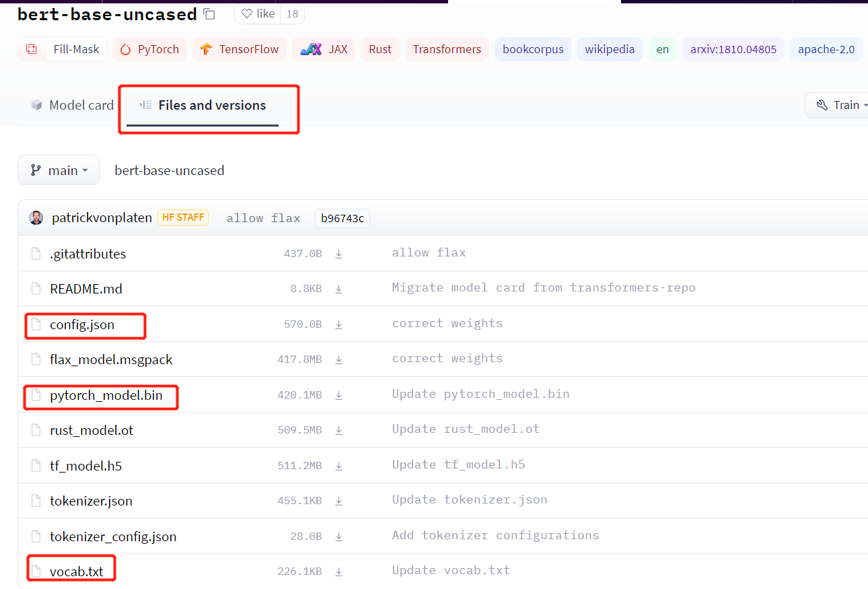
Task: Open the Add tokenizer configurations commit message
Action: point(495,535)
